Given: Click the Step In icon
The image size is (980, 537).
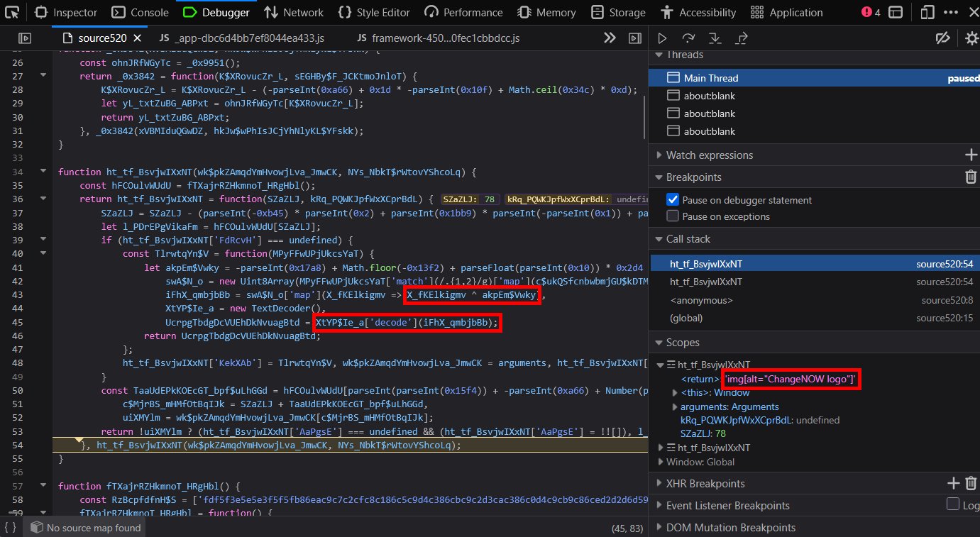Looking at the screenshot, I should pos(715,38).
